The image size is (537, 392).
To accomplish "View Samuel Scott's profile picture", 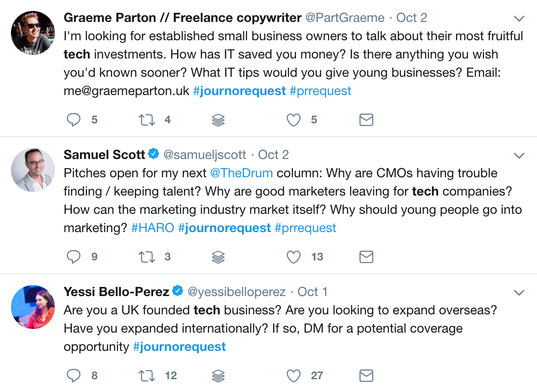I will [x=32, y=170].
